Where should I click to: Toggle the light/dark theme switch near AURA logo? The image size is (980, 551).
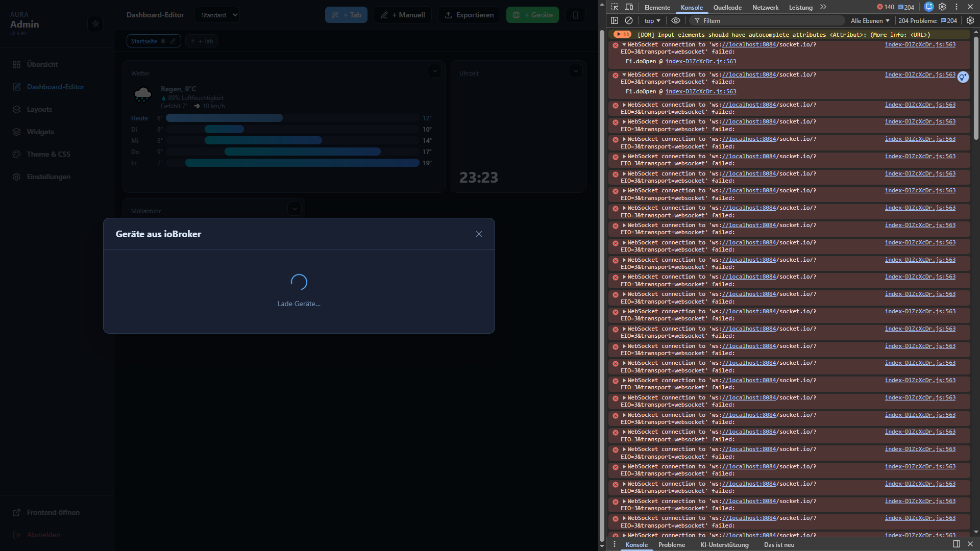95,24
